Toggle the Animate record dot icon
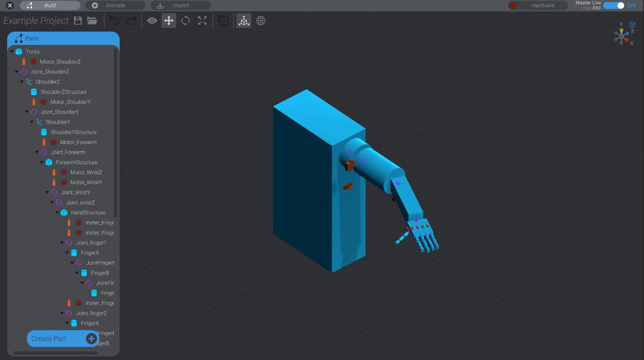This screenshot has width=644, height=360. click(x=95, y=6)
